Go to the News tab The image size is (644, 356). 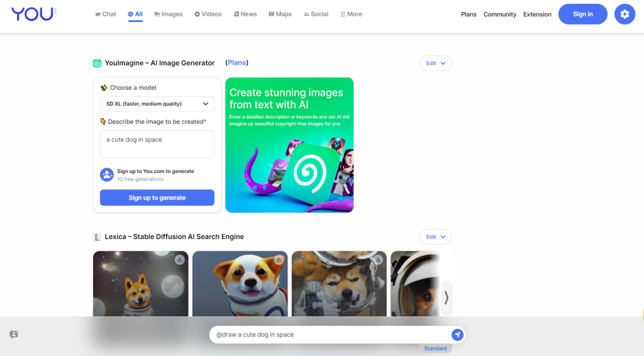coord(245,14)
